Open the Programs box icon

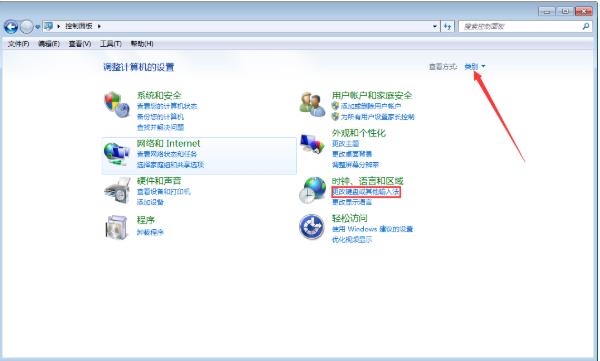coord(116,227)
